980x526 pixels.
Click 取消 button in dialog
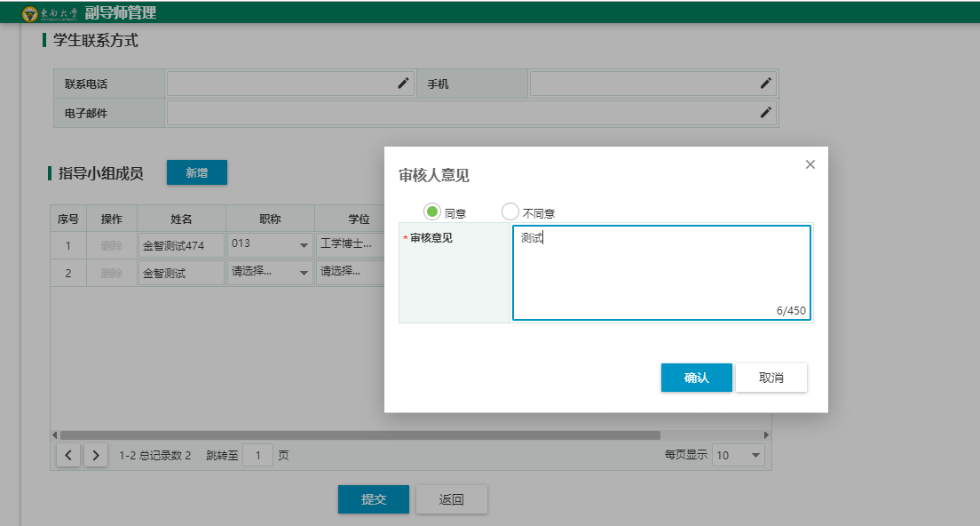click(x=771, y=378)
